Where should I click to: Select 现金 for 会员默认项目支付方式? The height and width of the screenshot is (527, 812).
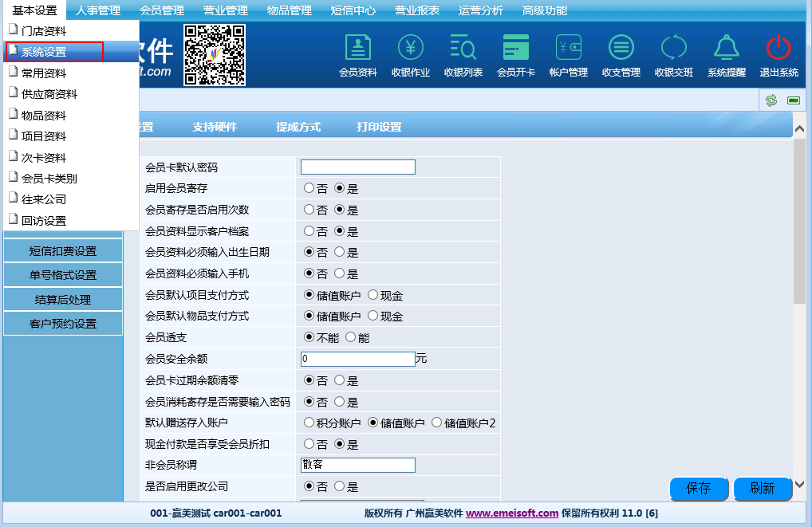(373, 295)
